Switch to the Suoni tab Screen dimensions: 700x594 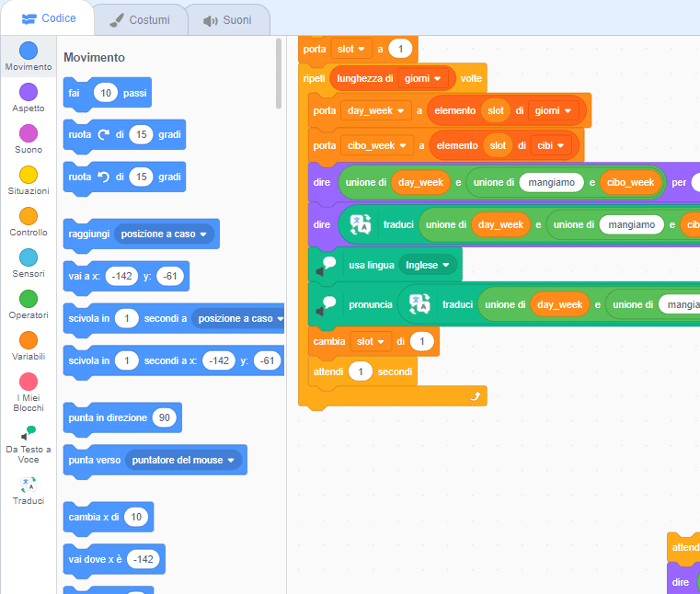[x=227, y=19]
